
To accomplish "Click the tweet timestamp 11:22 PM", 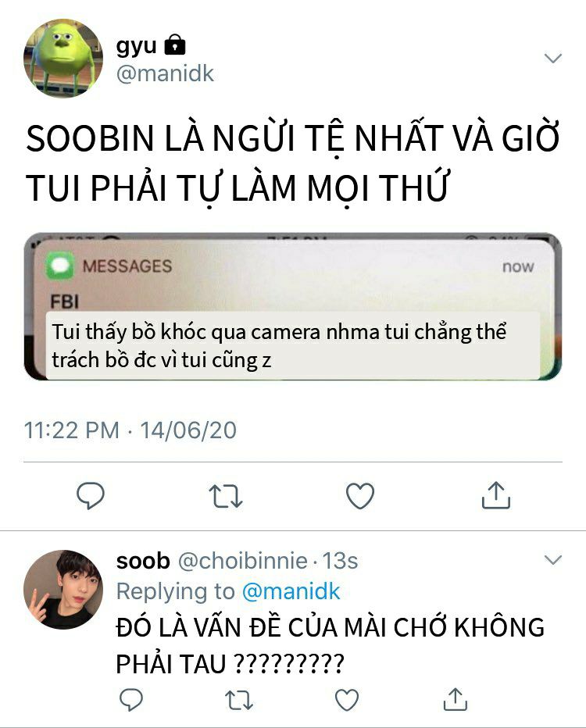I will [x=72, y=430].
